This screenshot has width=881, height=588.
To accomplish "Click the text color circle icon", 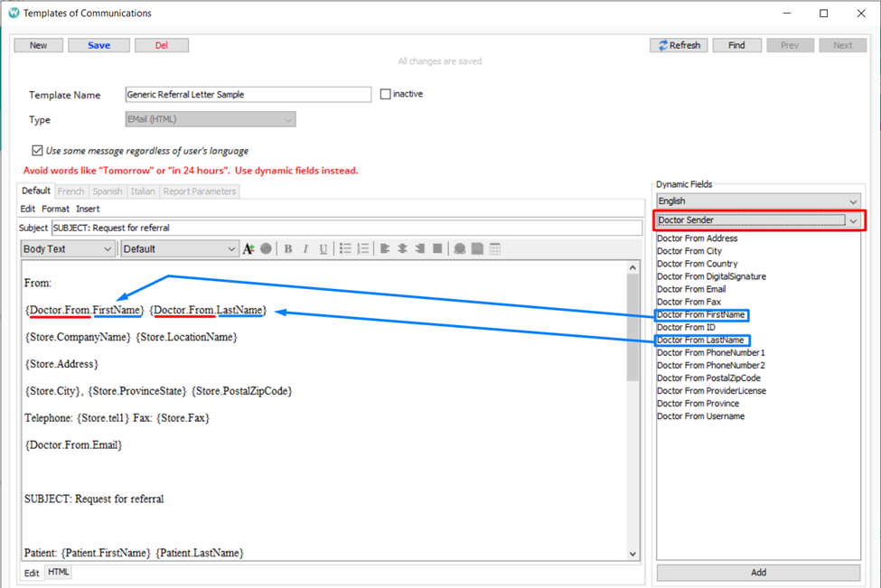I will pos(267,248).
